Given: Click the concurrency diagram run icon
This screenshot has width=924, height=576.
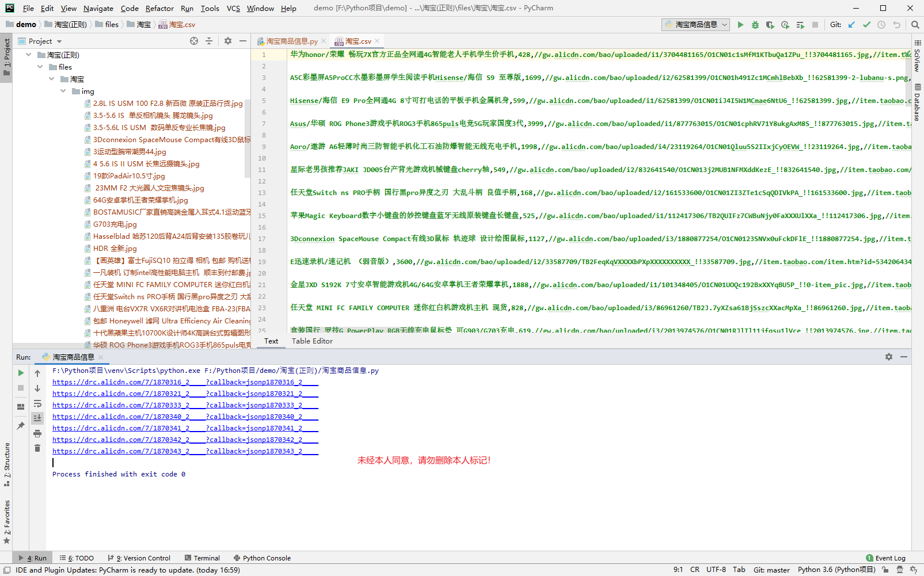Looking at the screenshot, I should tap(800, 25).
